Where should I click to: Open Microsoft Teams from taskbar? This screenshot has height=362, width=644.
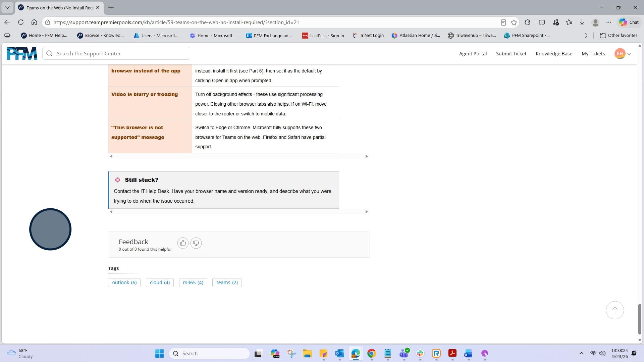click(404, 353)
